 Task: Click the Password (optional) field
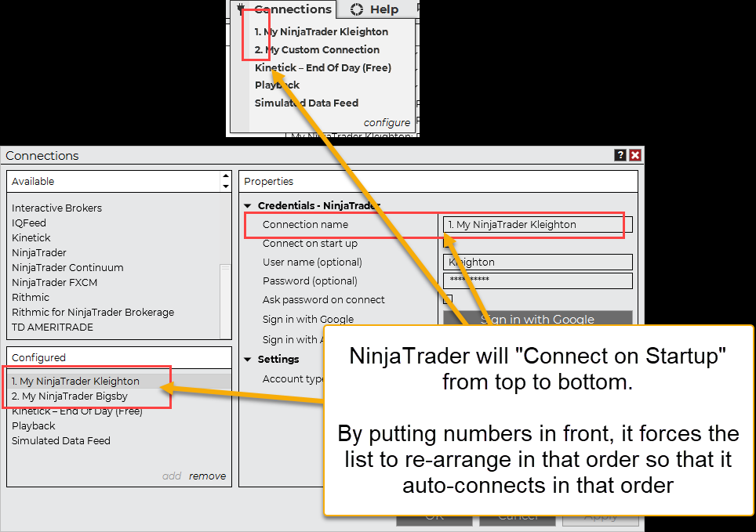[537, 280]
